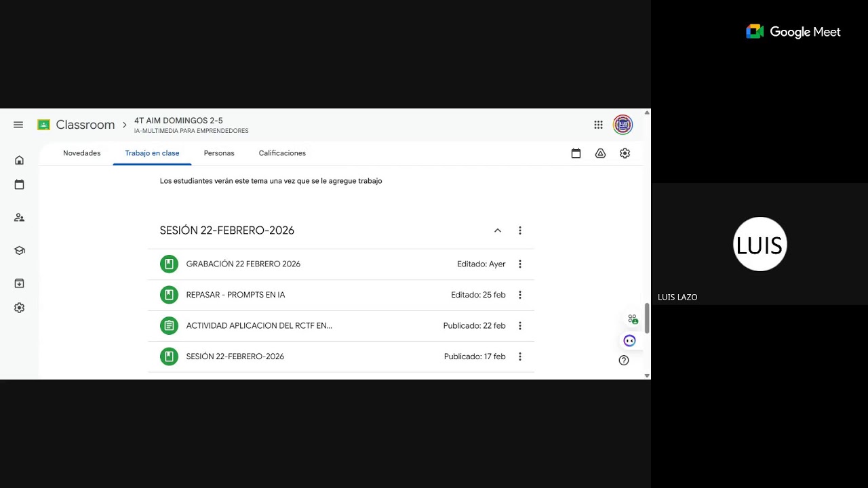
Task: Open ACTIVIDAD APLICACION DEL RCTF EN... assignment
Action: click(259, 325)
